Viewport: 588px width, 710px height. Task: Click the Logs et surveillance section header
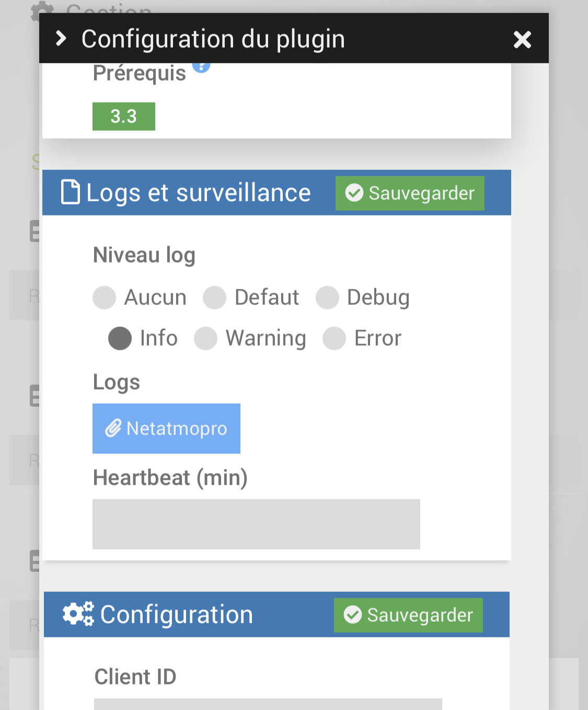tap(199, 193)
